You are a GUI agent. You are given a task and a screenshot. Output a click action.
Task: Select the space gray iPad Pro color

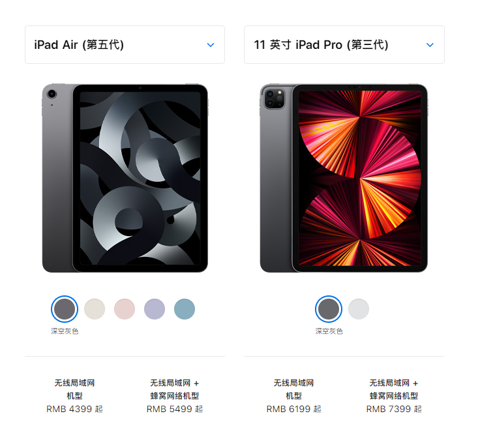click(x=329, y=309)
